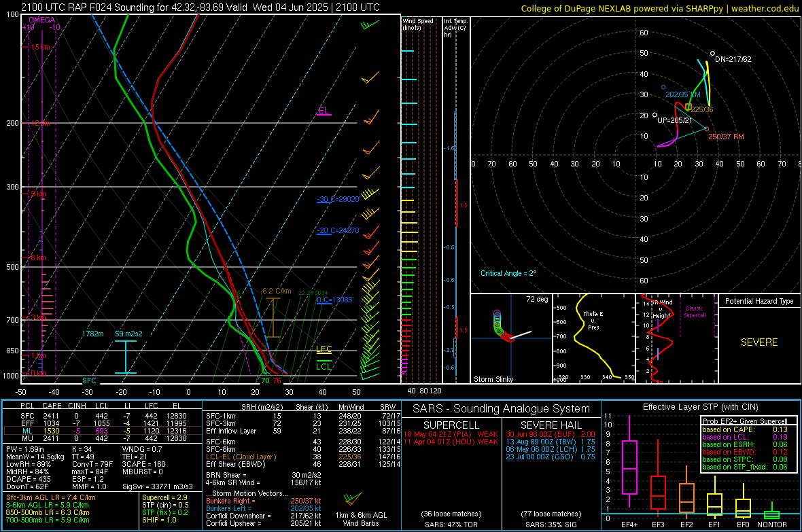Screen dimensions: 802x532
Task: Click the Bunkers Right = 250/37 kt line
Action: pyautogui.click(x=264, y=501)
